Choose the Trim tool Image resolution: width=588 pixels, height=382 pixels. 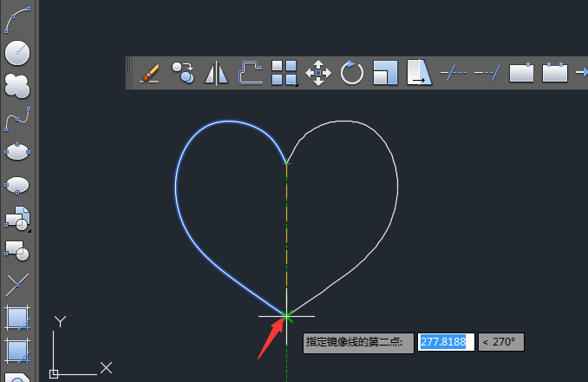click(454, 72)
